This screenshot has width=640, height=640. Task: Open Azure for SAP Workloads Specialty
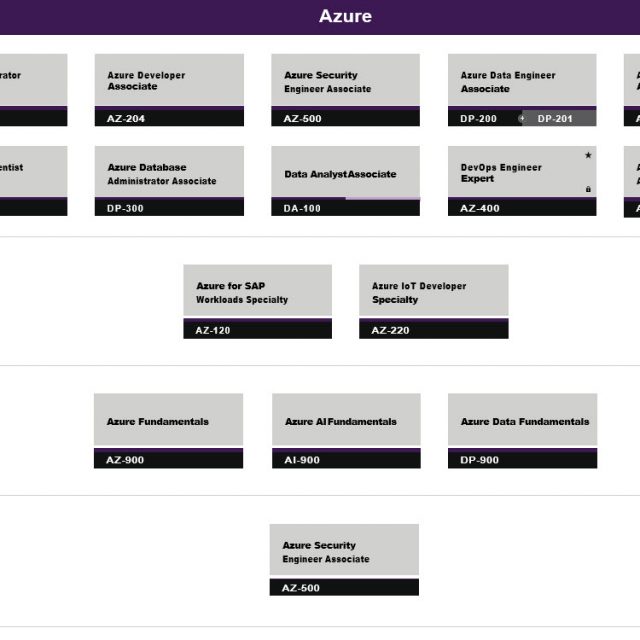pyautogui.click(x=257, y=292)
